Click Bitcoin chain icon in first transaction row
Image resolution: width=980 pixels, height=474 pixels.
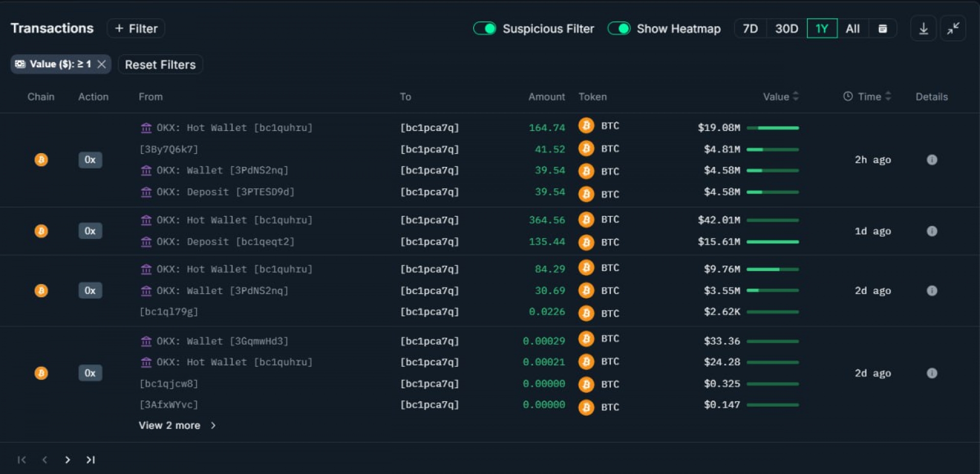(41, 160)
